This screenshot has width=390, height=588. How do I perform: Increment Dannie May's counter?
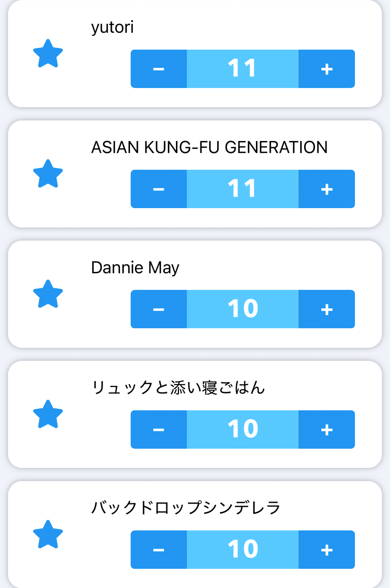pyautogui.click(x=326, y=309)
